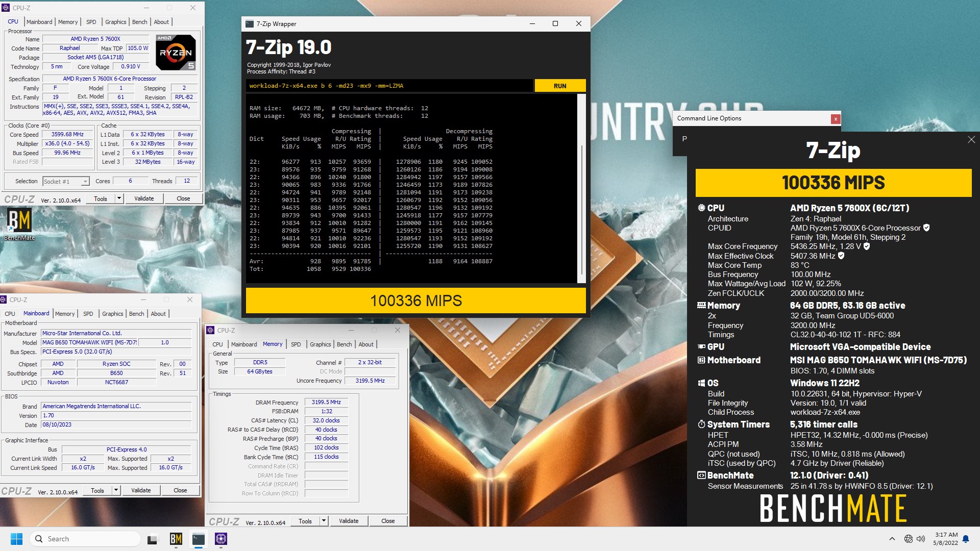The width and height of the screenshot is (980, 551).
Task: Select CPU tab in Memory CPU-Z window
Action: coord(218,344)
